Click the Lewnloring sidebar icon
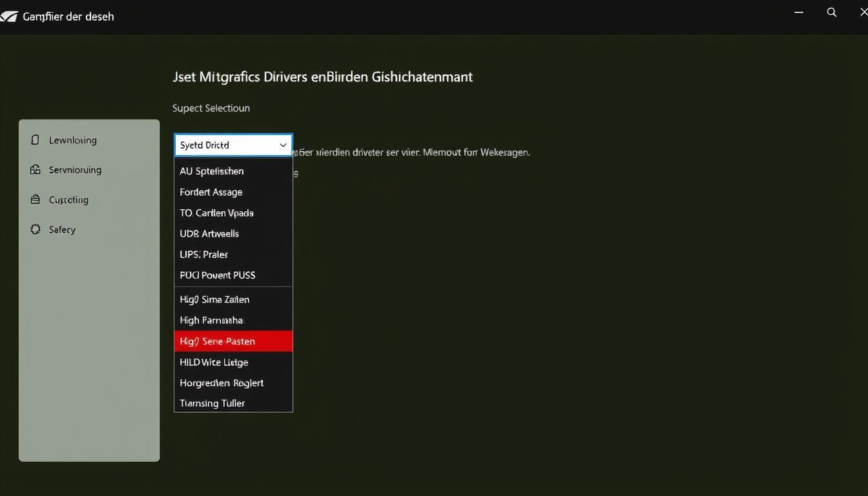 [36, 139]
